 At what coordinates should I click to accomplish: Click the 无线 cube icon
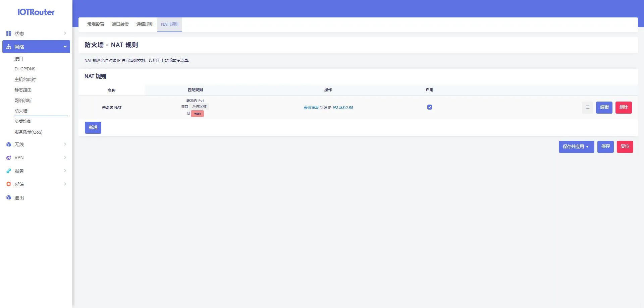tap(9, 144)
